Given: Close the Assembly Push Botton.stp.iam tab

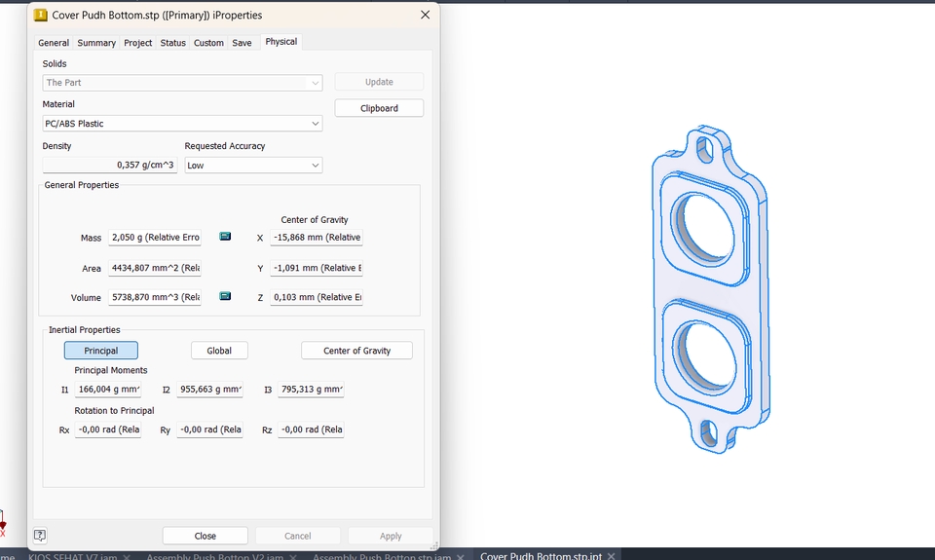Looking at the screenshot, I should (x=461, y=556).
